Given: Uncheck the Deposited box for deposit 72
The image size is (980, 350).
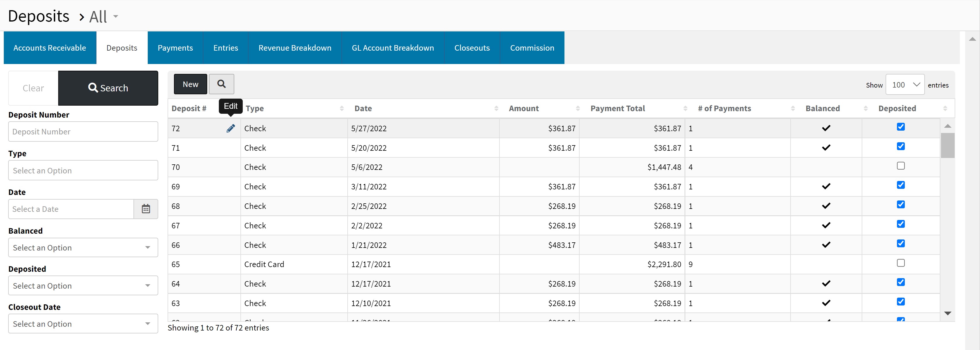Looking at the screenshot, I should tap(900, 127).
